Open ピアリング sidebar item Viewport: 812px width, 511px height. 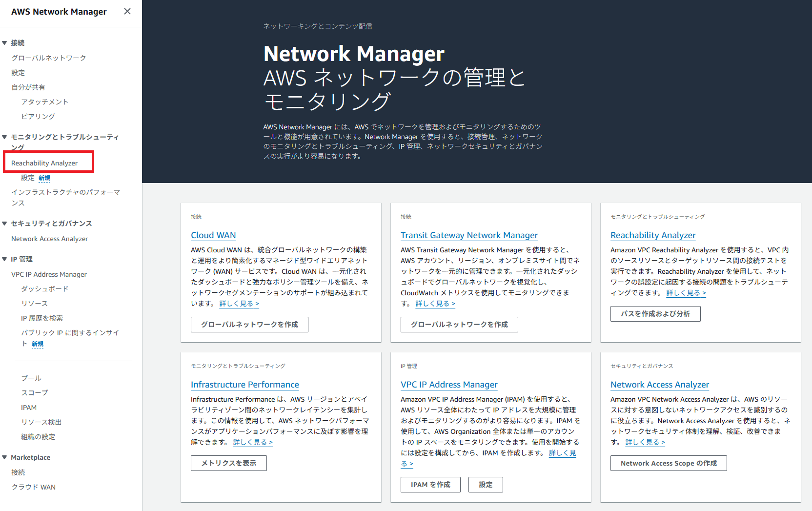pos(38,117)
